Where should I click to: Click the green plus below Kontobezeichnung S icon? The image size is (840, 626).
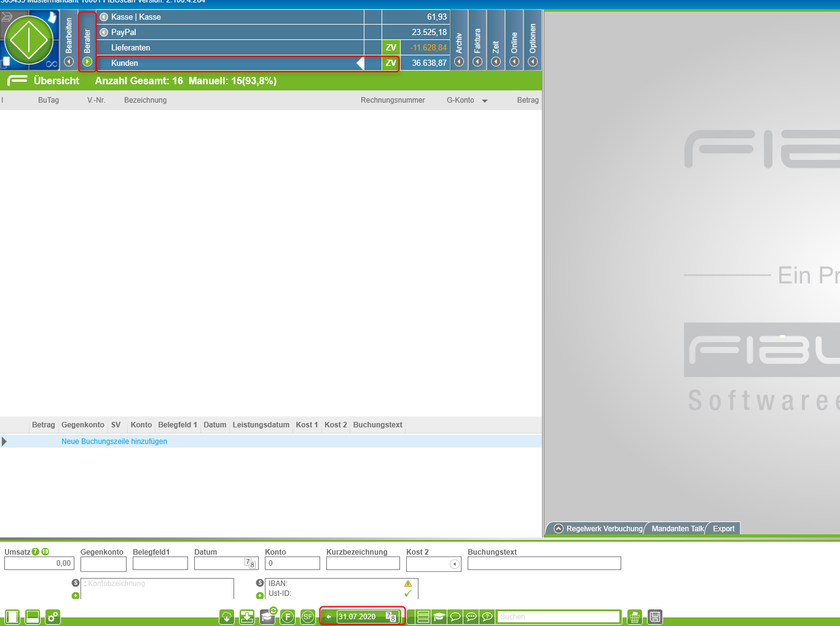(x=76, y=595)
